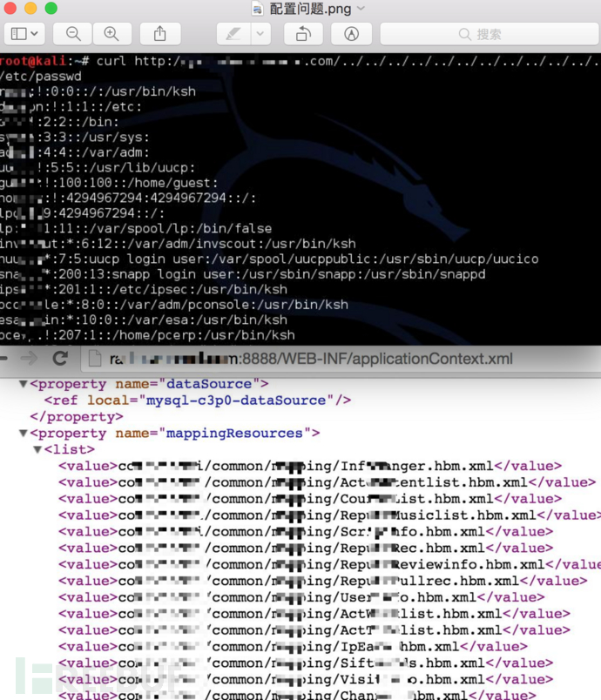This screenshot has height=700, width=601.
Task: Open the 配置问题.png title dropdown chevron
Action: click(x=361, y=9)
